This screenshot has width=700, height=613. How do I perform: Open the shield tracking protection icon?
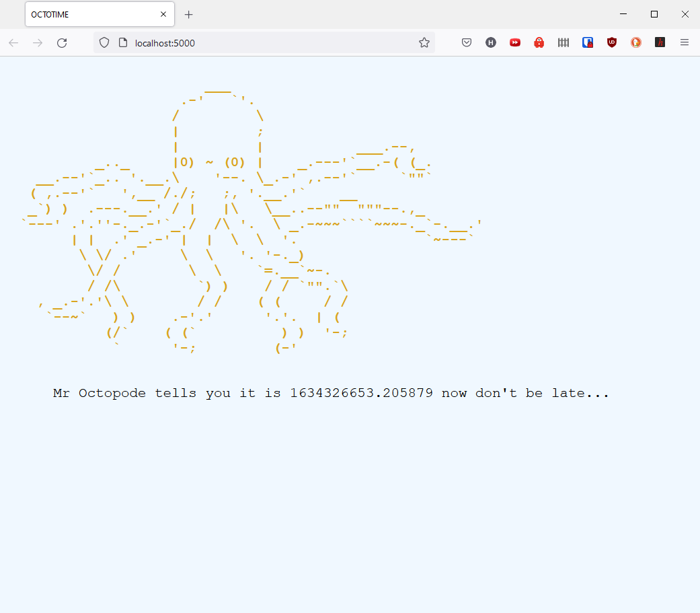[104, 43]
